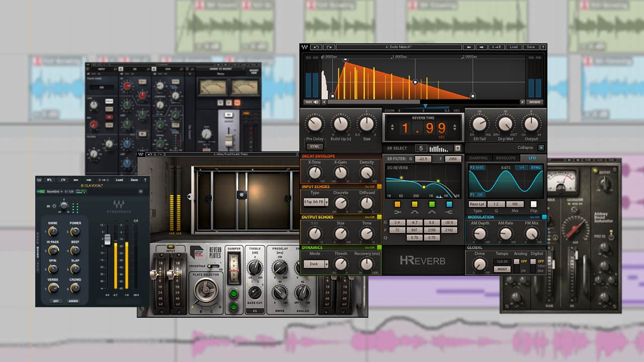Screen dimensions: 644x362
Task: Switch to the DAMPING tab
Action: click(x=478, y=158)
